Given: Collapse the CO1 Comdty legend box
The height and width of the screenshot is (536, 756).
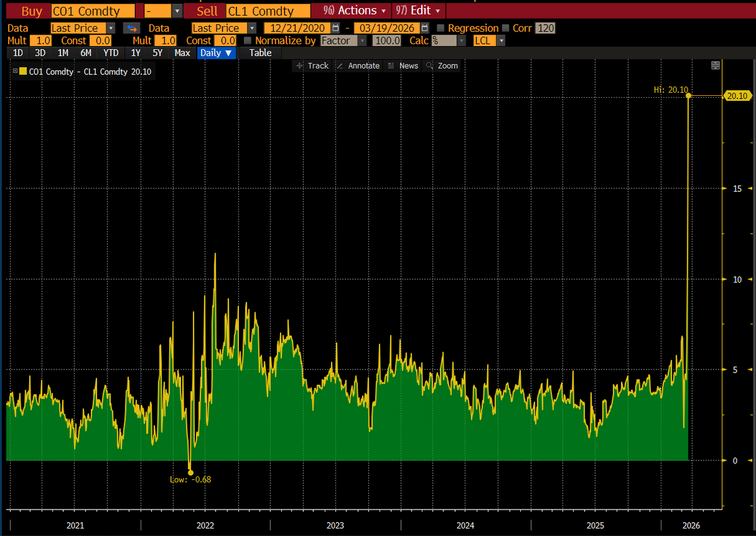Looking at the screenshot, I should (15, 71).
